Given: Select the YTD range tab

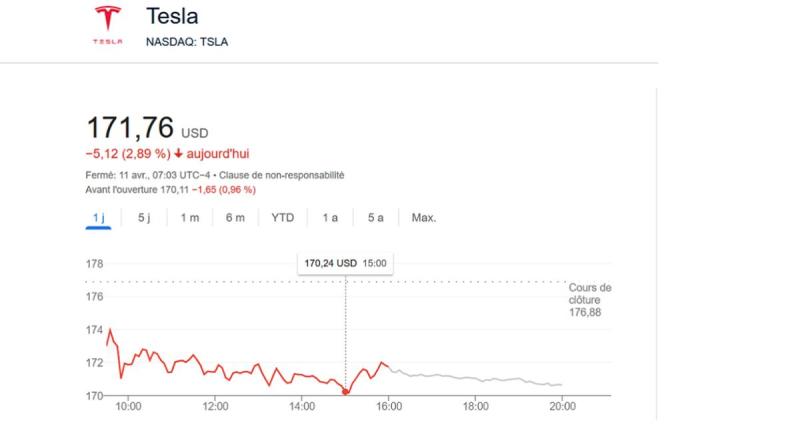Looking at the screenshot, I should (282, 218).
